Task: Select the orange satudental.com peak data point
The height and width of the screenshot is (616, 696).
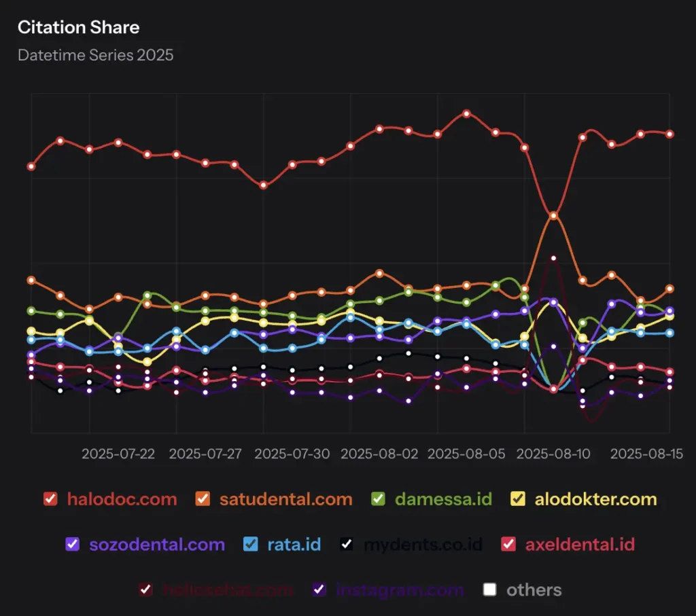Action: 553,215
